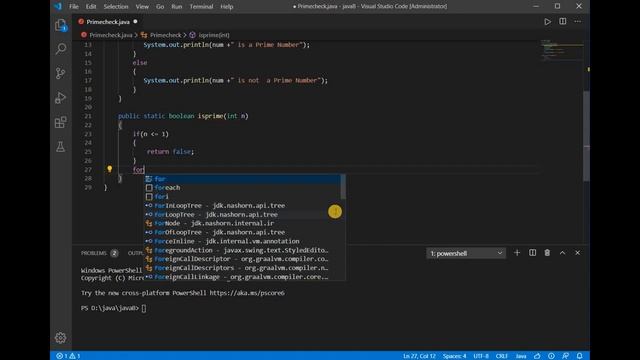Open the Go menu

point(160,7)
